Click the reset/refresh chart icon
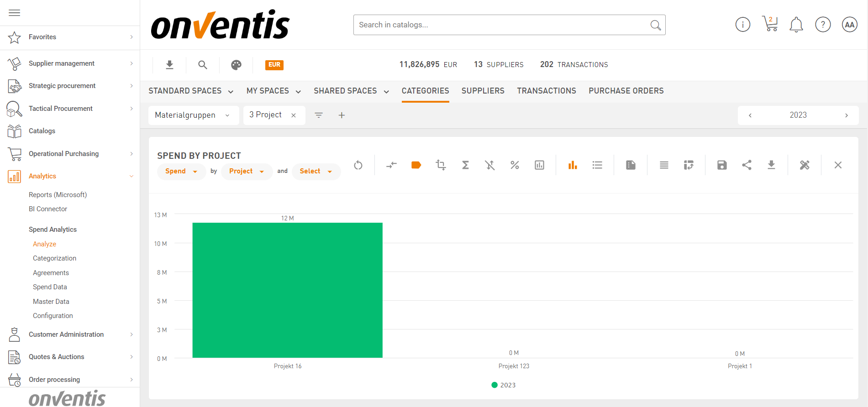This screenshot has width=868, height=407. pyautogui.click(x=358, y=165)
